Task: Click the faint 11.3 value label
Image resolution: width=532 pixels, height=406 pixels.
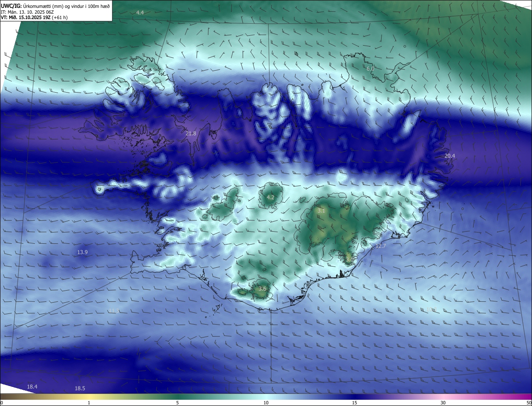Action: (x=114, y=311)
